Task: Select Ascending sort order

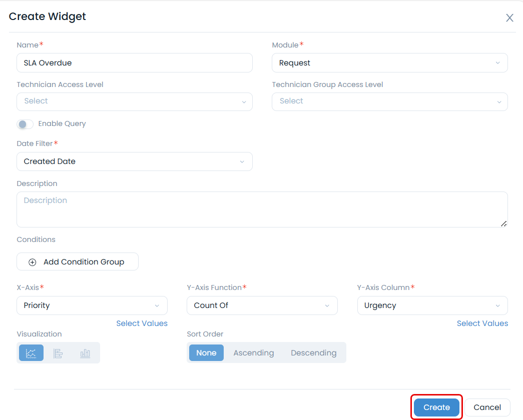Action: coord(253,352)
